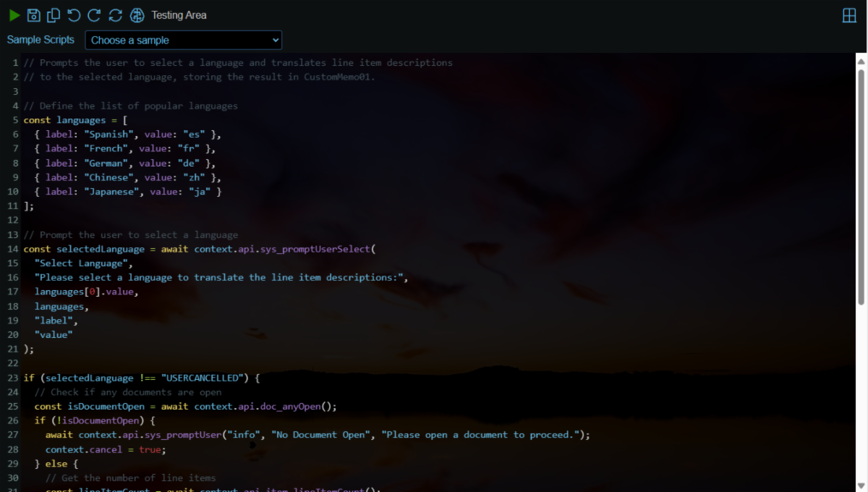Run the script with the green play icon
The height and width of the screenshot is (492, 868).
[x=14, y=15]
